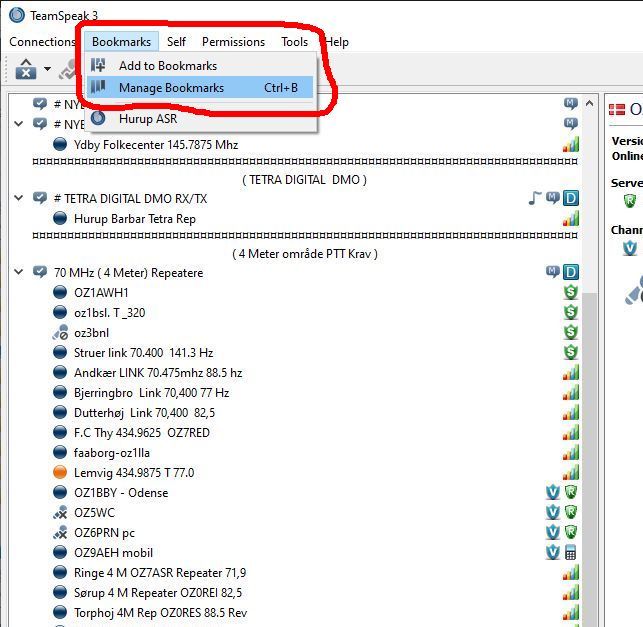Click signal bars icon on Andkær LINK row
Image resolution: width=643 pixels, height=627 pixels.
pos(571,372)
